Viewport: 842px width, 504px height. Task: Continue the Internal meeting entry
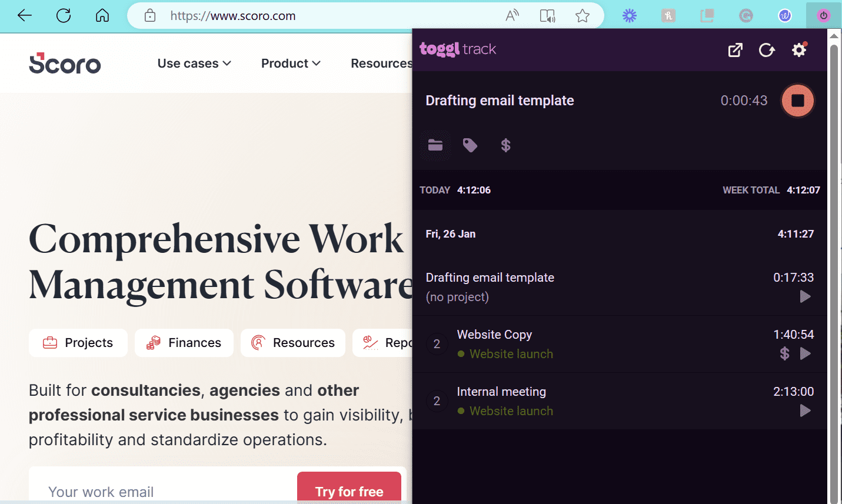click(806, 410)
